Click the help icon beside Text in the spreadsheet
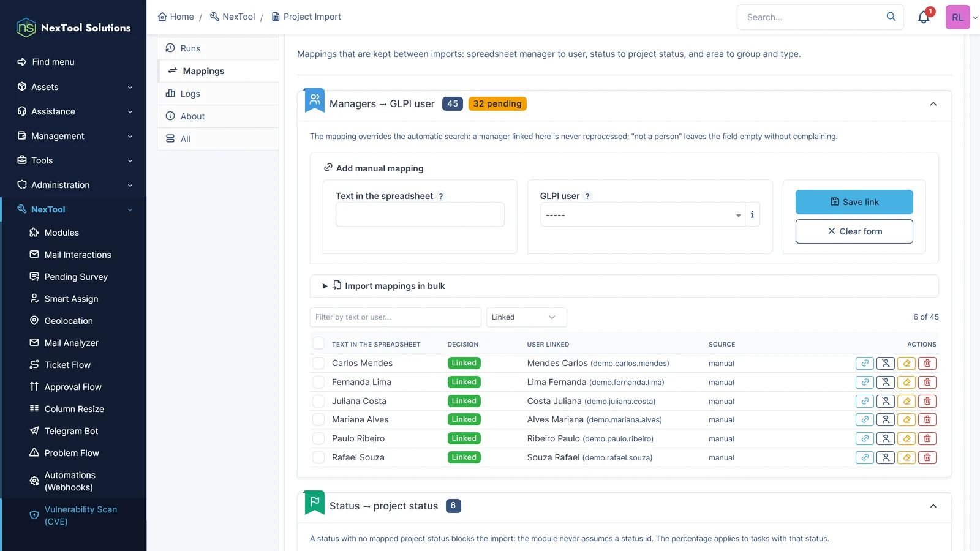980x551 pixels. [440, 197]
